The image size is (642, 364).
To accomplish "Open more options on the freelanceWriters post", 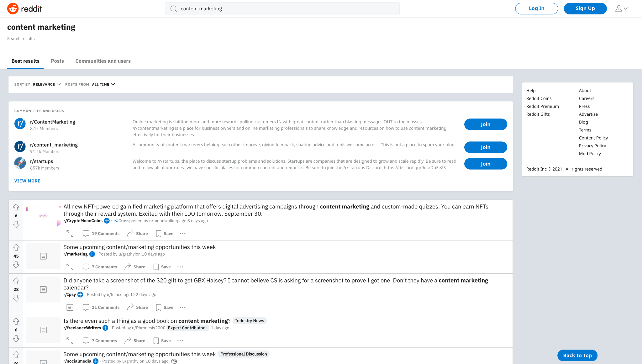I will click(180, 341).
